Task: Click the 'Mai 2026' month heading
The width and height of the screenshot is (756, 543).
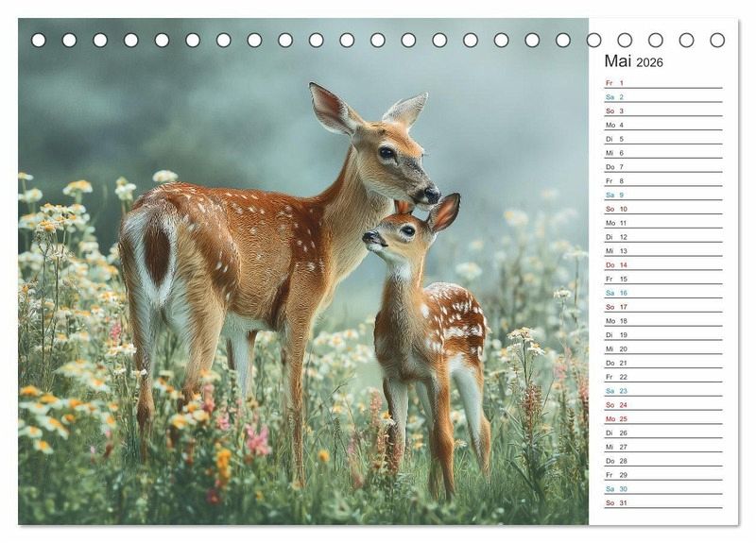Action: coord(633,61)
